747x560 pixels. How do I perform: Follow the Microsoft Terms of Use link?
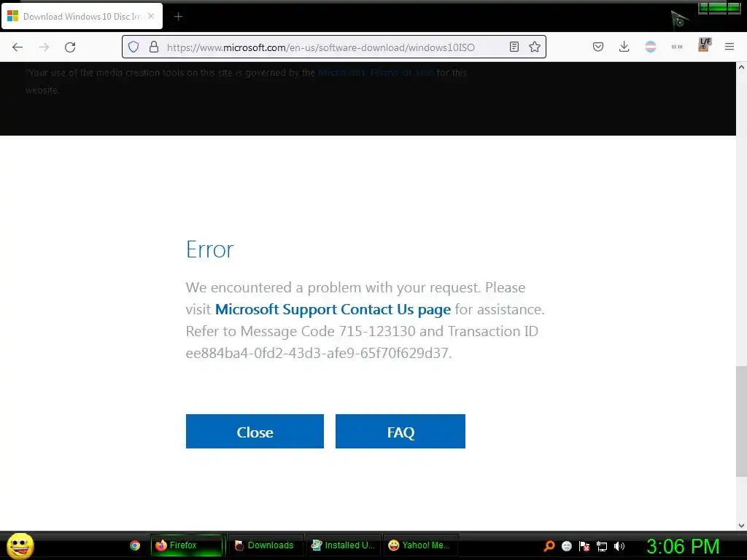(x=376, y=72)
